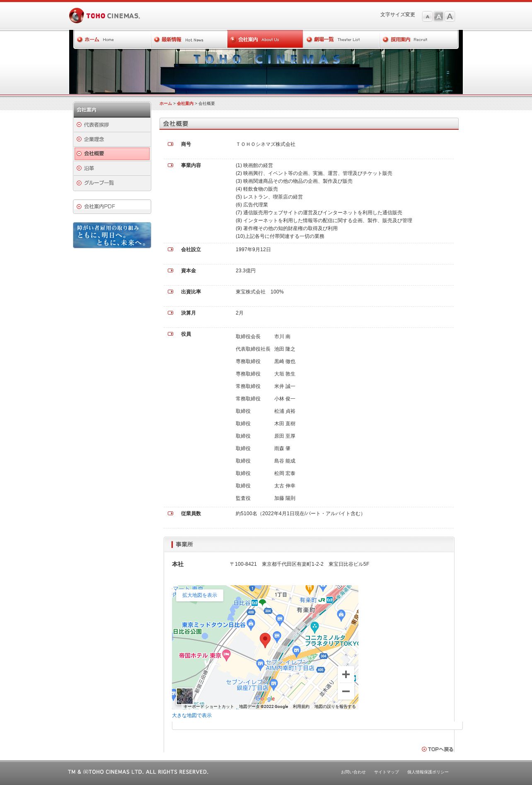
Task: Open お問い合わせ in the footer
Action: tap(353, 772)
